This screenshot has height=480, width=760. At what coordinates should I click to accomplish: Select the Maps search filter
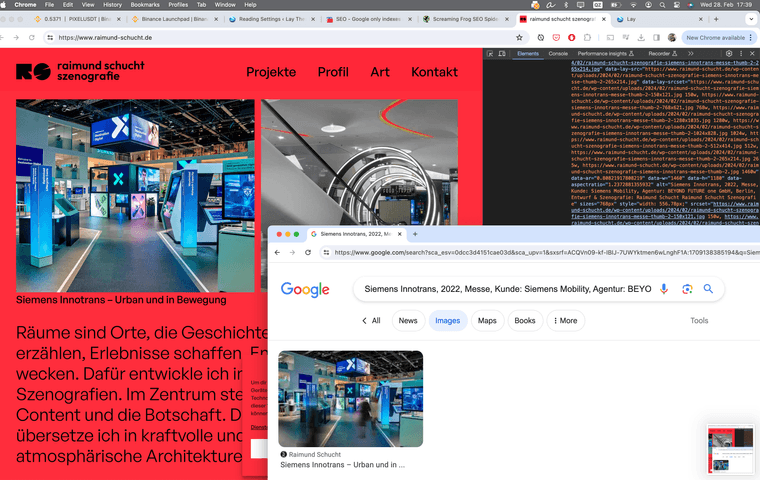pos(487,321)
